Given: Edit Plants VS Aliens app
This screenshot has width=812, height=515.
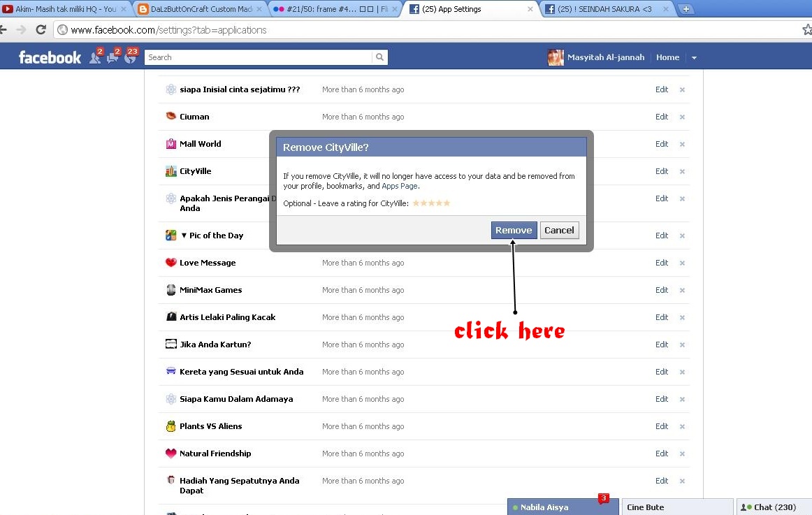Looking at the screenshot, I should tap(662, 426).
